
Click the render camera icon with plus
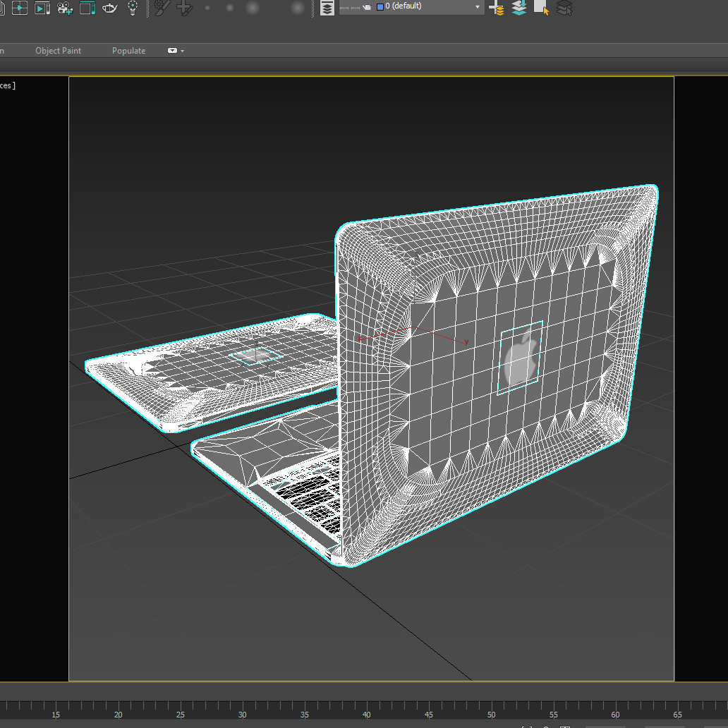point(65,8)
